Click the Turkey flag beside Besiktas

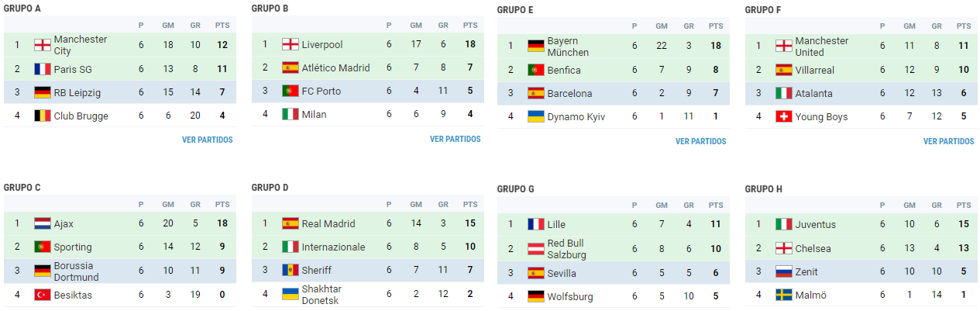pyautogui.click(x=43, y=295)
